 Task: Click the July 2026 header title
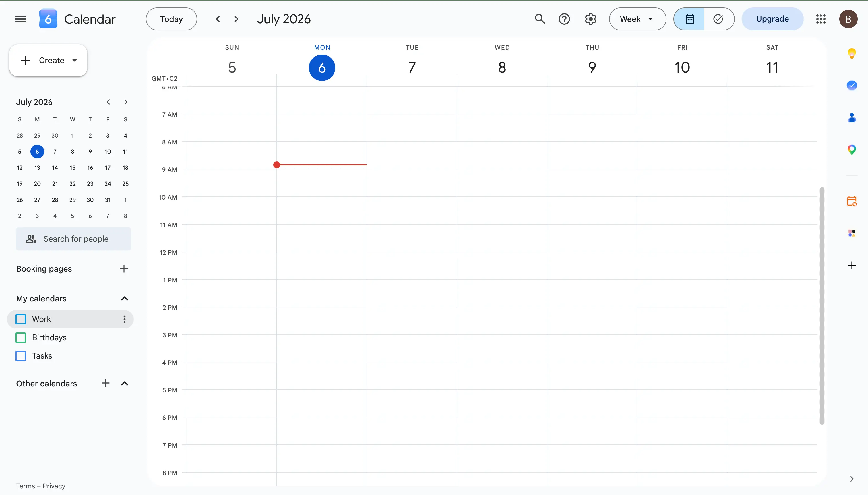[x=284, y=19]
